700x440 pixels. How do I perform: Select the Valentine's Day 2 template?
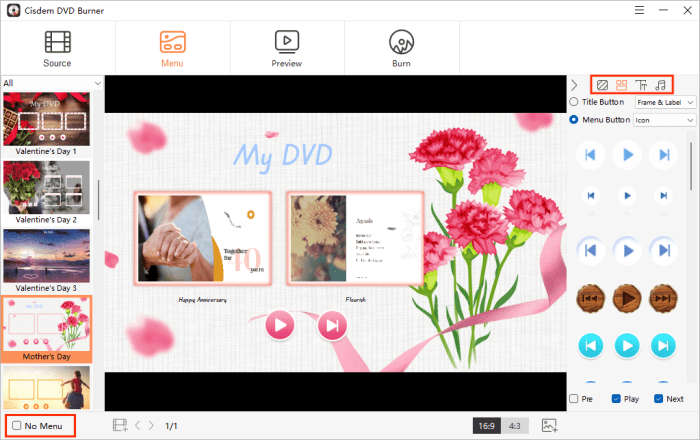pyautogui.click(x=46, y=190)
